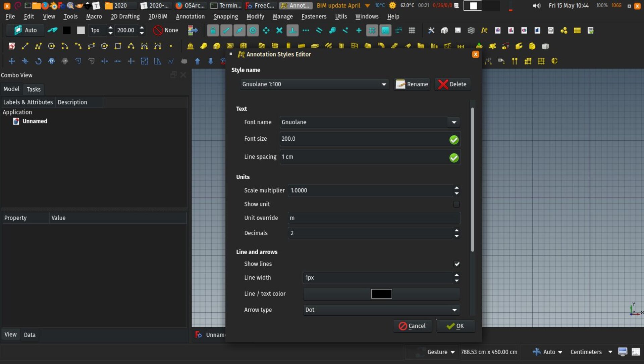Click the Scale multiplier stepper arrows
Viewport: 644px width, 364px height.
pyautogui.click(x=457, y=190)
